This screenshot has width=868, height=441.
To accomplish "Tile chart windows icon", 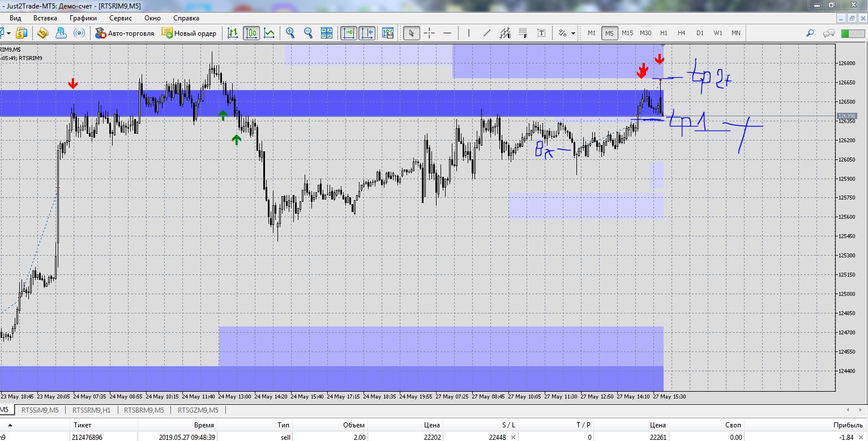I will click(327, 33).
